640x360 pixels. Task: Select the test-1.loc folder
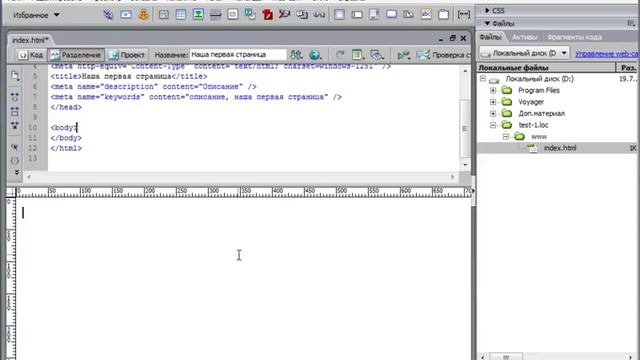click(x=533, y=125)
